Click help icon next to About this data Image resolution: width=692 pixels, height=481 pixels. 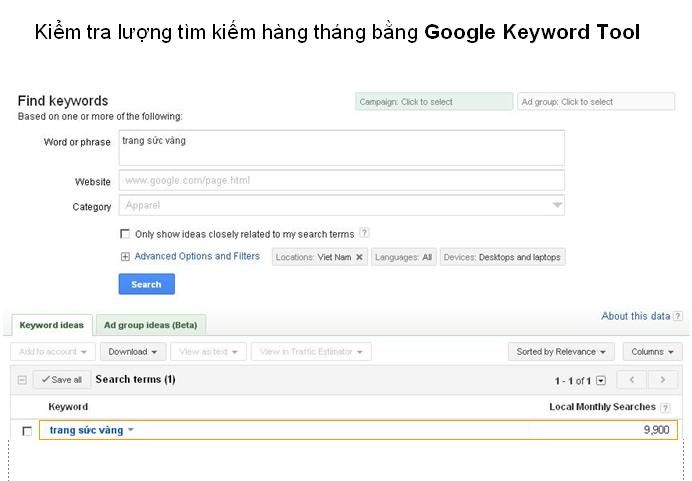(x=678, y=316)
